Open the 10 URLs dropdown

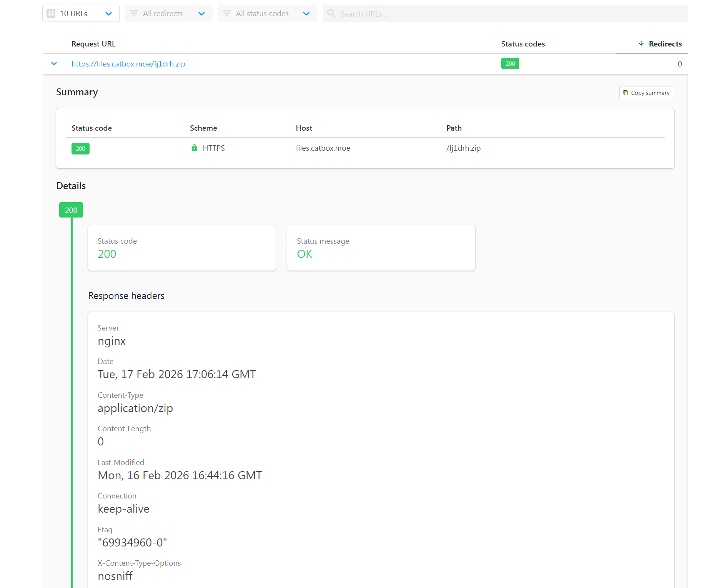(x=108, y=13)
